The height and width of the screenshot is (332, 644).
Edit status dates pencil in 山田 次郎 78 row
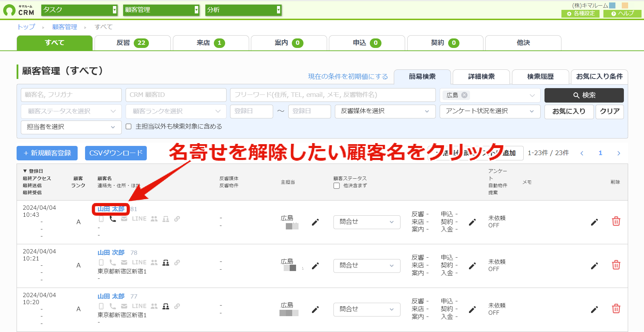click(472, 266)
